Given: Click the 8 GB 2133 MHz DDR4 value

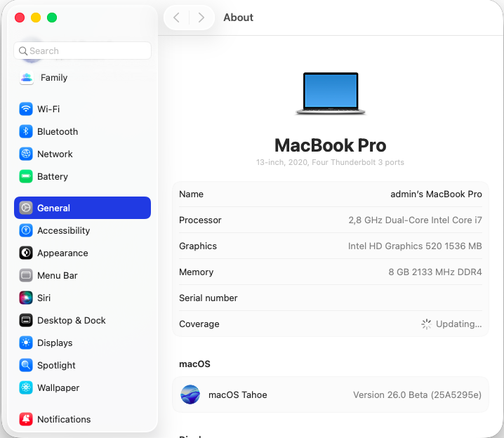Looking at the screenshot, I should point(435,272).
